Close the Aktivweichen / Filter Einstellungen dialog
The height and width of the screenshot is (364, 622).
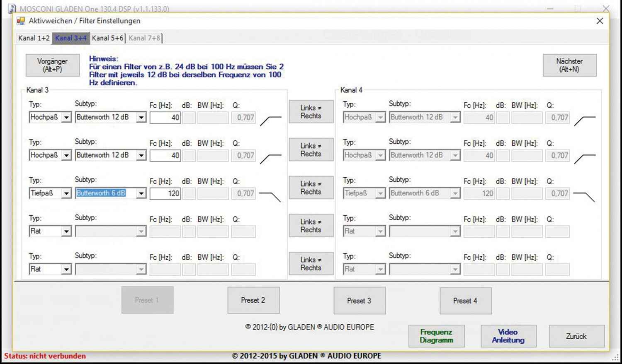point(600,21)
